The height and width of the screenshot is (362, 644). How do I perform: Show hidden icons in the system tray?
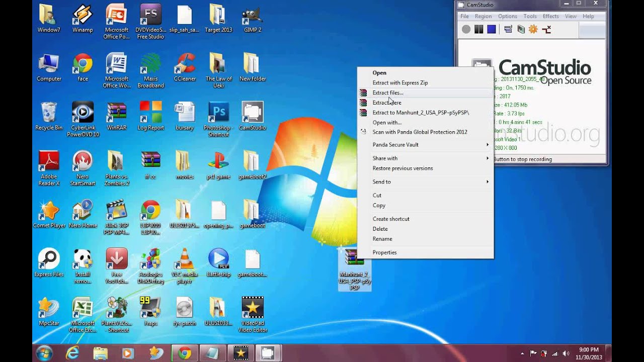[x=522, y=353]
